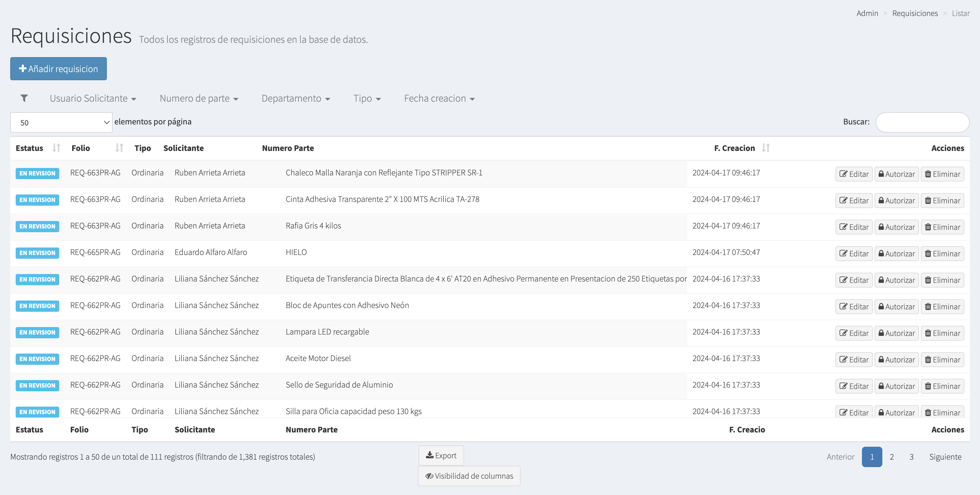980x495 pixels.
Task: Click Siguiente pagination link
Action: 945,457
